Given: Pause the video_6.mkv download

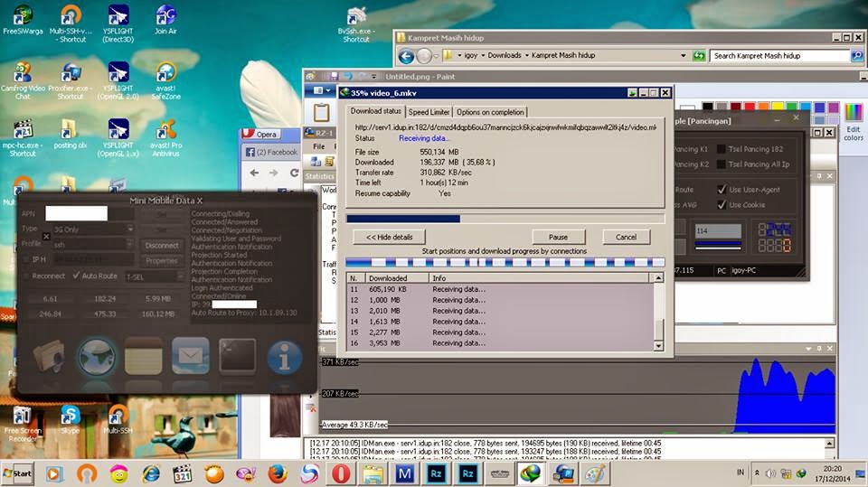Looking at the screenshot, I should point(559,237).
